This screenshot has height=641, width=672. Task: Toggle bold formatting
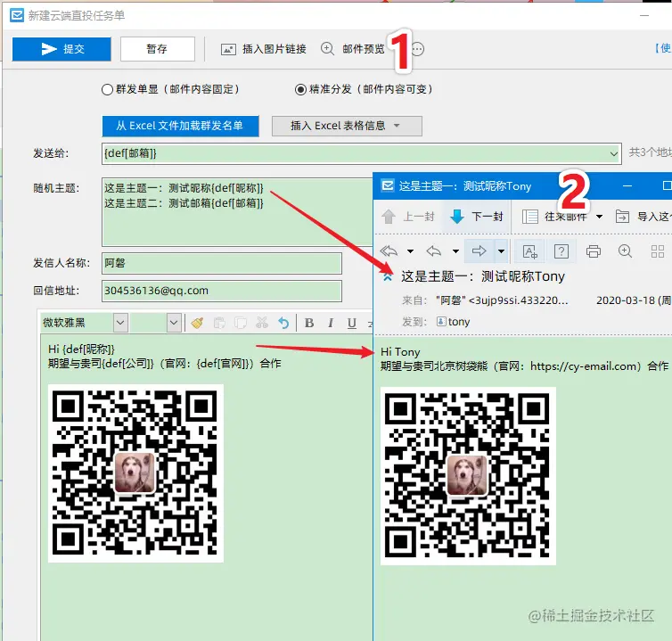[309, 323]
